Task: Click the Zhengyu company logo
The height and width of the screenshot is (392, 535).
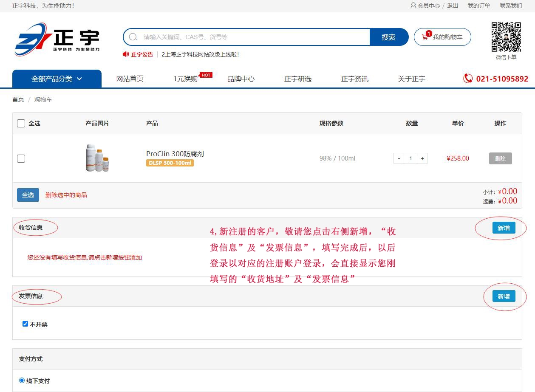Action: click(57, 39)
